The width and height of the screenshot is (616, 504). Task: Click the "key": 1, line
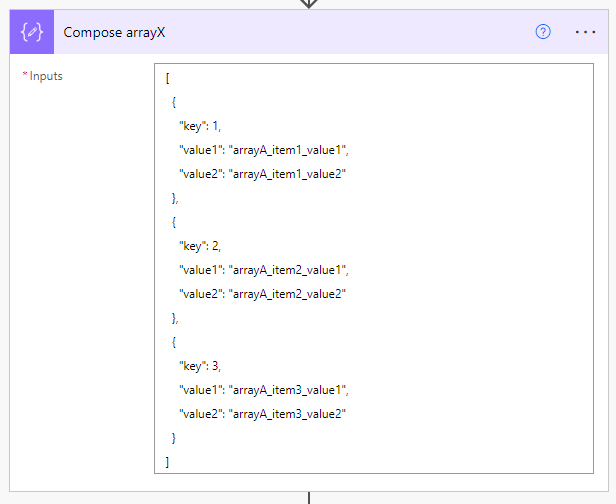click(x=200, y=126)
